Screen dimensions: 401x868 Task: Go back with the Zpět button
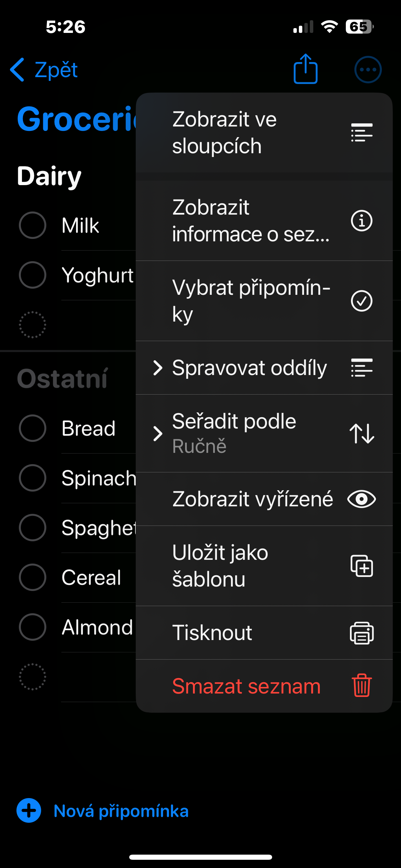(45, 70)
